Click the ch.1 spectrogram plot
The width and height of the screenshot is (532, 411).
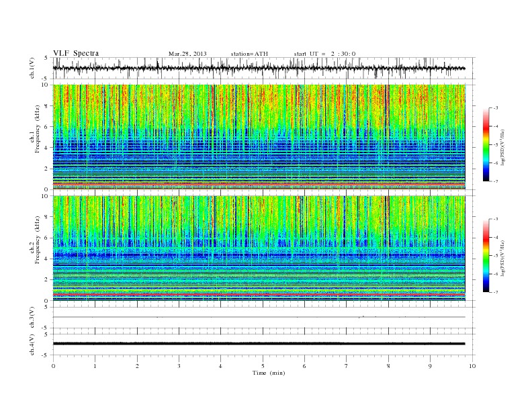click(259, 137)
